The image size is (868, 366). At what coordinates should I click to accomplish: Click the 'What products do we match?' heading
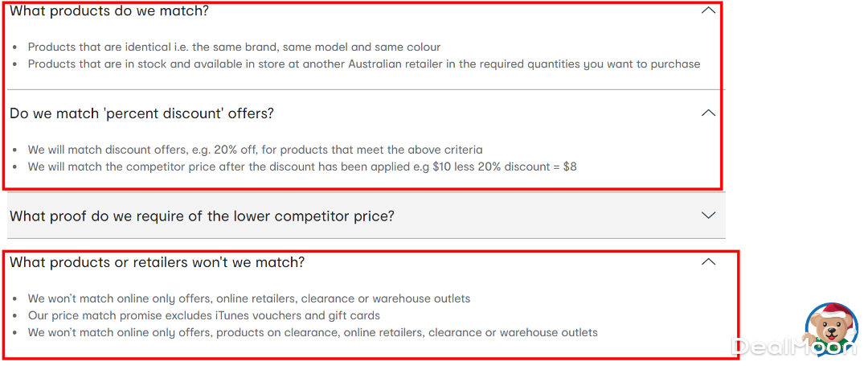point(109,11)
